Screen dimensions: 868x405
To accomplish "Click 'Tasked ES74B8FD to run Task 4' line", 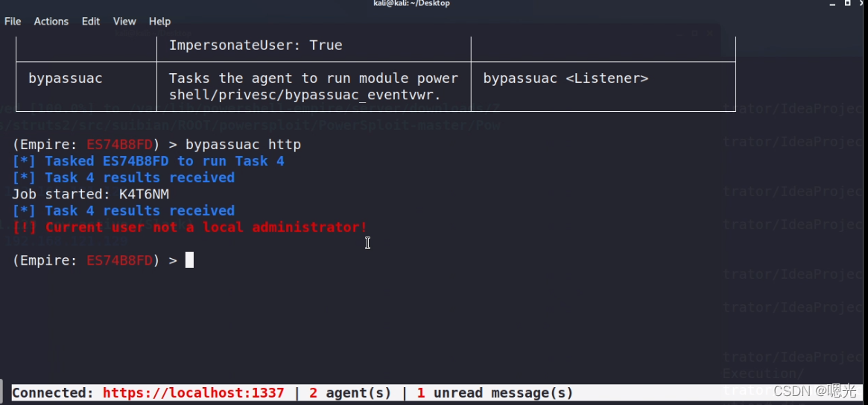I will coord(148,161).
